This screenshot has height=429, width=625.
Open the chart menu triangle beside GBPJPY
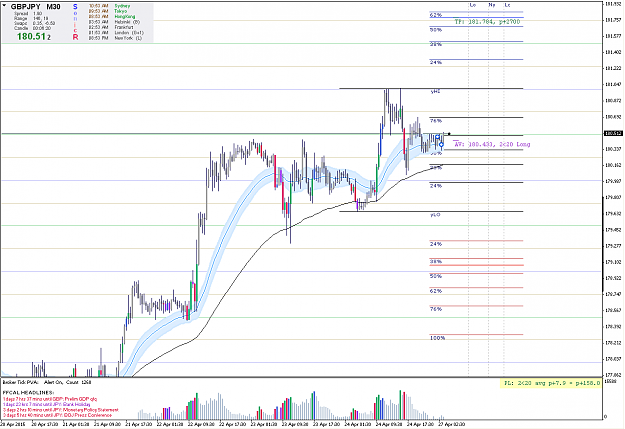(4, 6)
